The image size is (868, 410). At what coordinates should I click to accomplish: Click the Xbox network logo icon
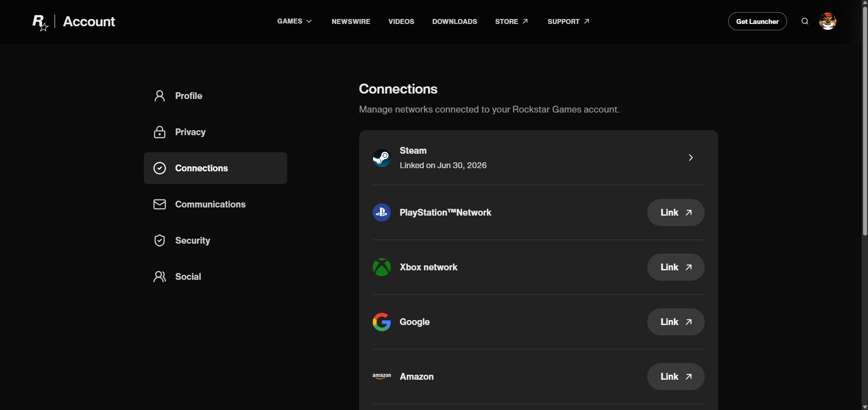coord(382,267)
